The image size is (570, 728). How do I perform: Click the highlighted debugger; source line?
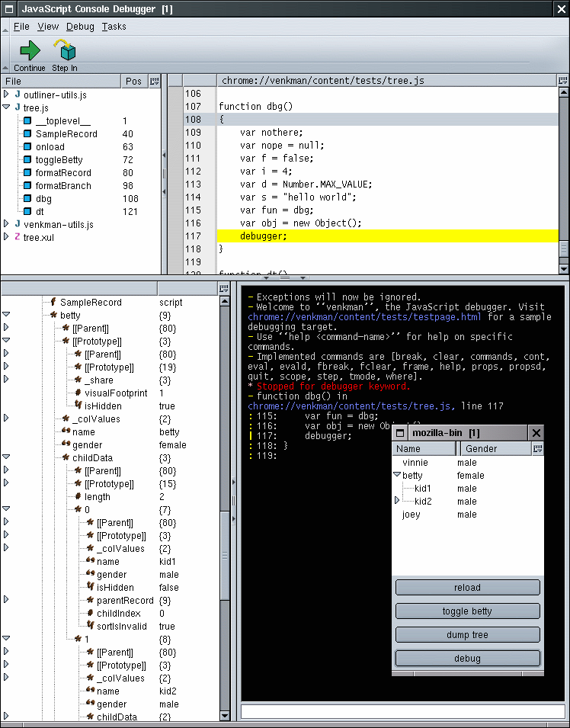[387, 236]
